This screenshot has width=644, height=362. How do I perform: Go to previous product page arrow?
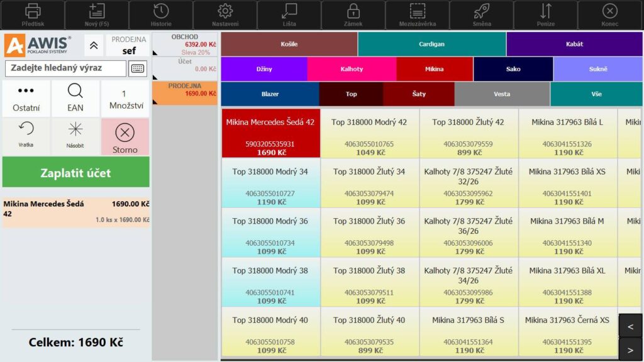(x=631, y=325)
